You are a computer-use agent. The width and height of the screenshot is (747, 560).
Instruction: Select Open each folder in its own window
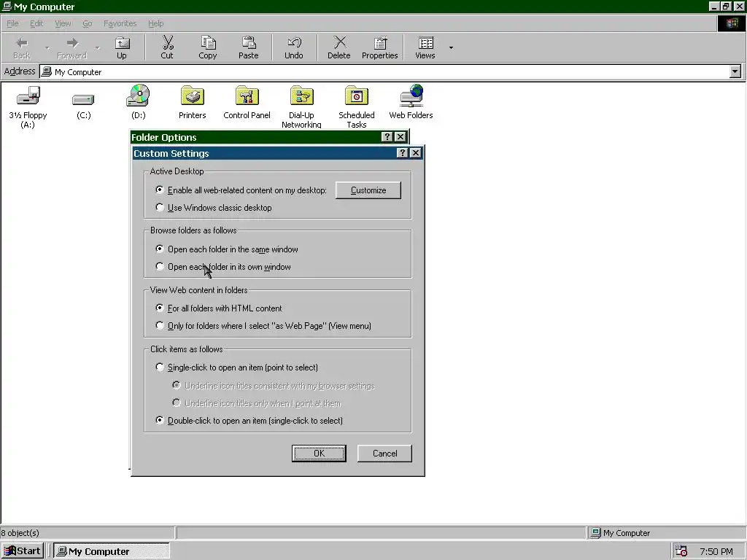pyautogui.click(x=223, y=267)
